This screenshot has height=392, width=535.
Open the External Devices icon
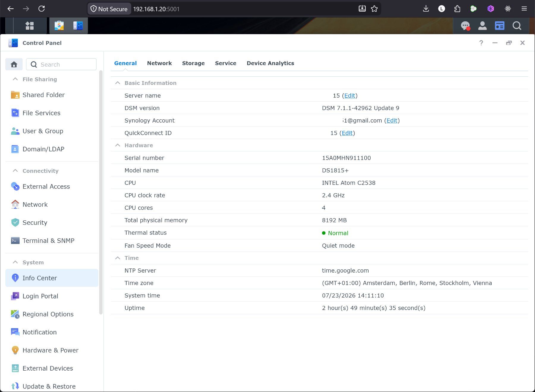point(15,368)
